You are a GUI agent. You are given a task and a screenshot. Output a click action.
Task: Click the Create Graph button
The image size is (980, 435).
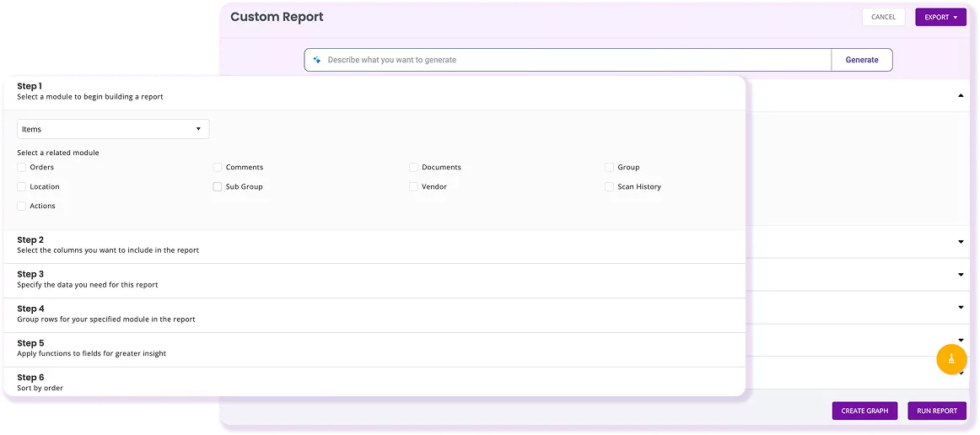point(864,411)
